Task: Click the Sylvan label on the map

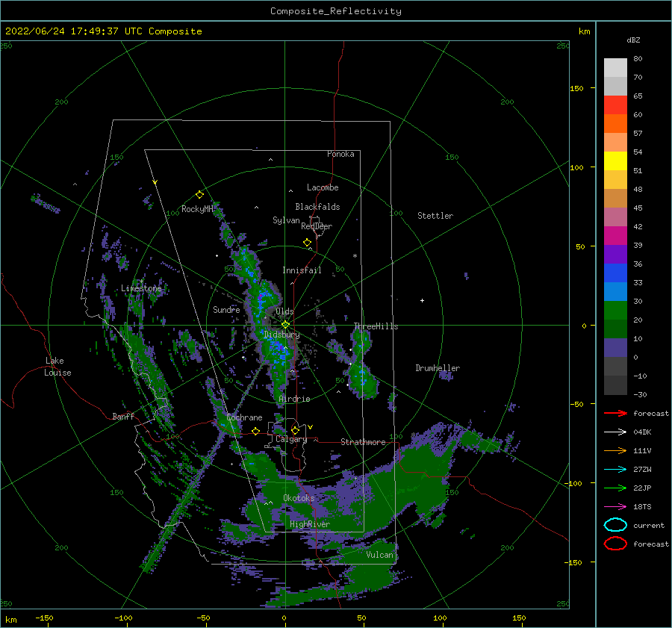Action: [286, 220]
